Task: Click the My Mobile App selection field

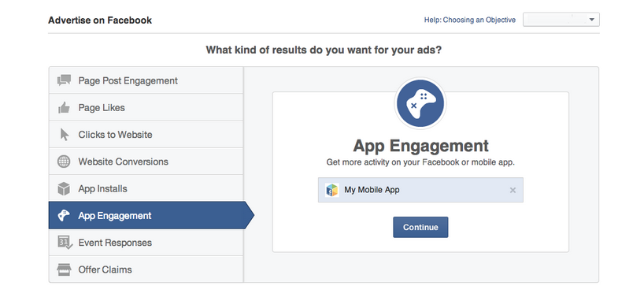Action: click(420, 190)
